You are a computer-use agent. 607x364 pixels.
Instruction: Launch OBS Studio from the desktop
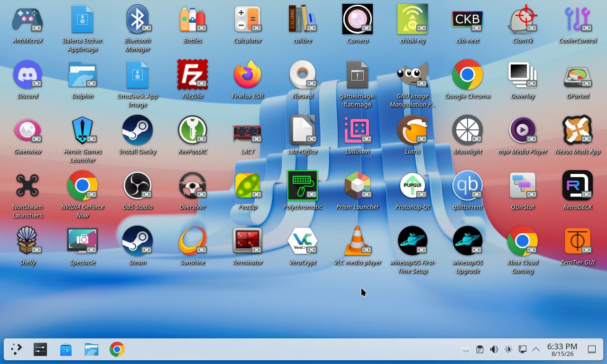tap(138, 186)
